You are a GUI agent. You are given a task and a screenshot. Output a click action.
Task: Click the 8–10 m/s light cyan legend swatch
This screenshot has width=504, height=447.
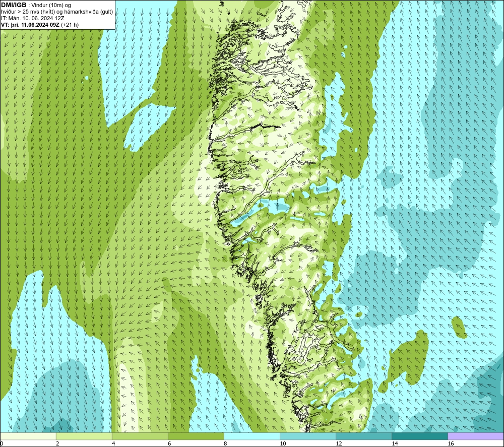[252, 436]
